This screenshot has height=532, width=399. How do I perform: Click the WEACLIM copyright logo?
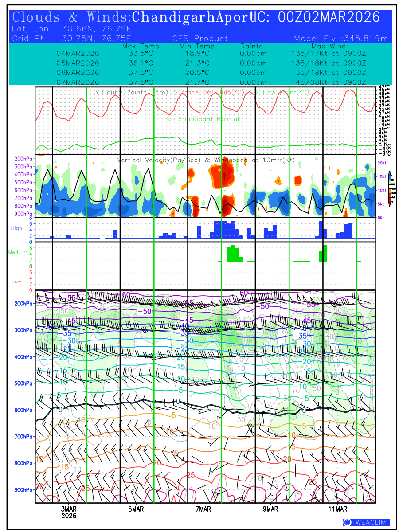(366, 522)
